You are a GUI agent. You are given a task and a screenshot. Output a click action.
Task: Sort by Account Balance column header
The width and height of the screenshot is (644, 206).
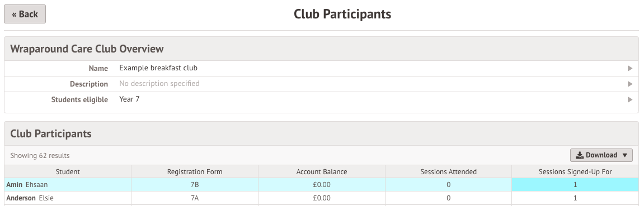point(322,171)
